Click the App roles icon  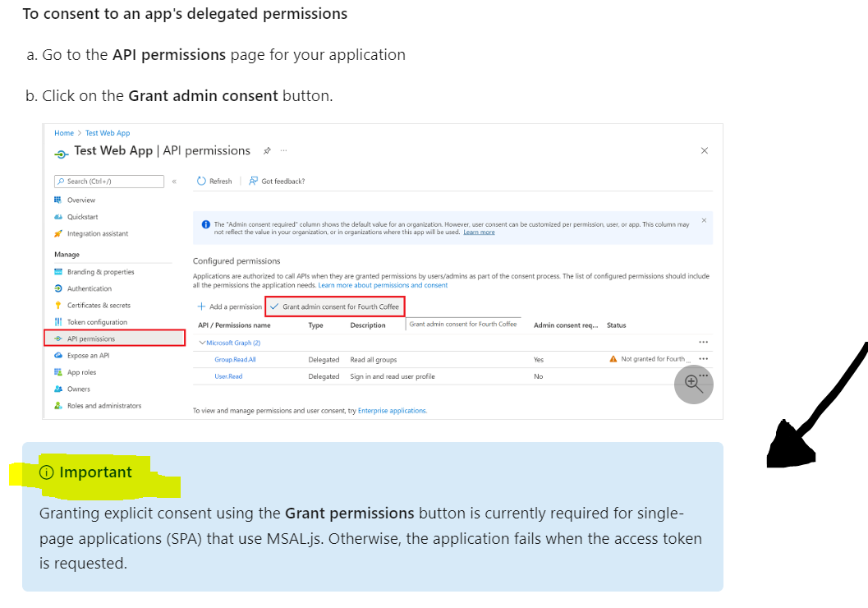click(58, 372)
